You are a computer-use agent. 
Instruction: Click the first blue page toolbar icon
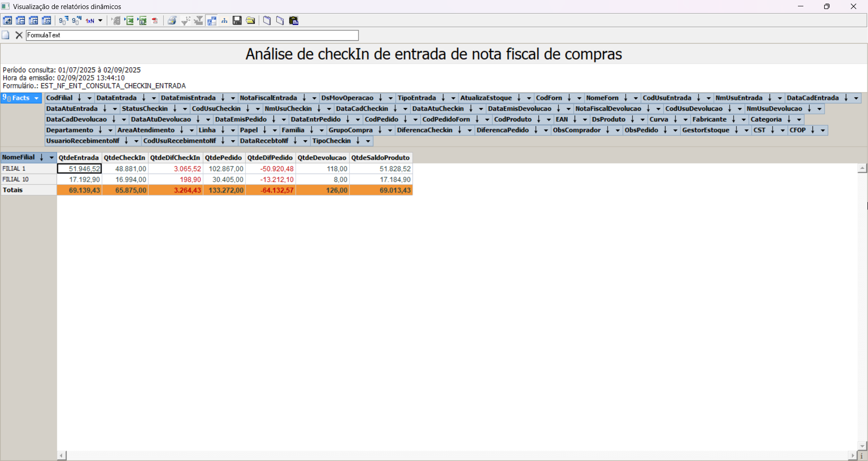click(267, 20)
